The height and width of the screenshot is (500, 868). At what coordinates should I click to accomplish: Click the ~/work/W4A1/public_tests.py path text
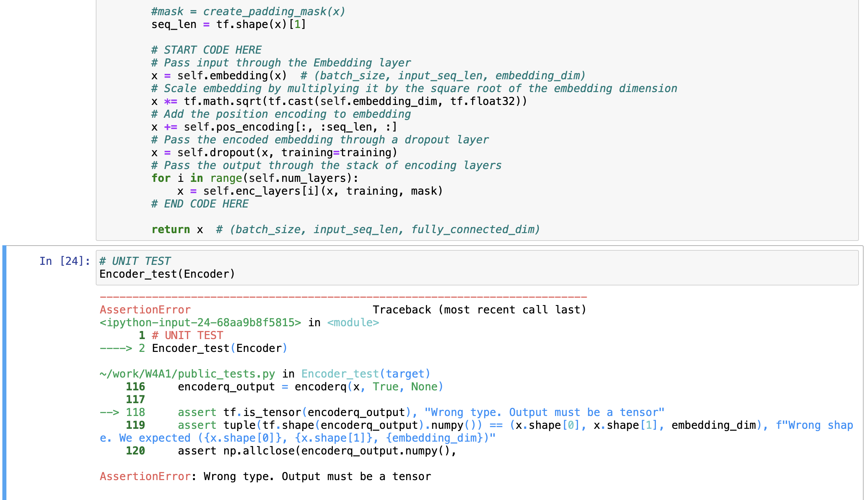click(x=187, y=373)
